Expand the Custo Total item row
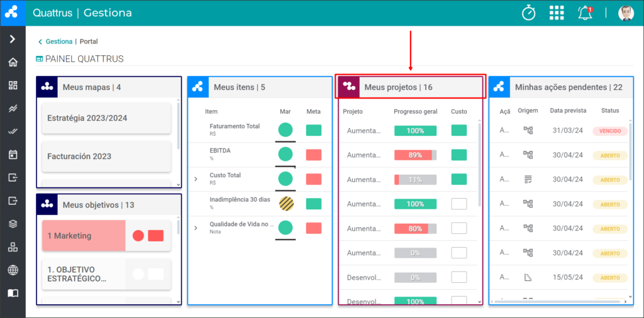 click(196, 179)
